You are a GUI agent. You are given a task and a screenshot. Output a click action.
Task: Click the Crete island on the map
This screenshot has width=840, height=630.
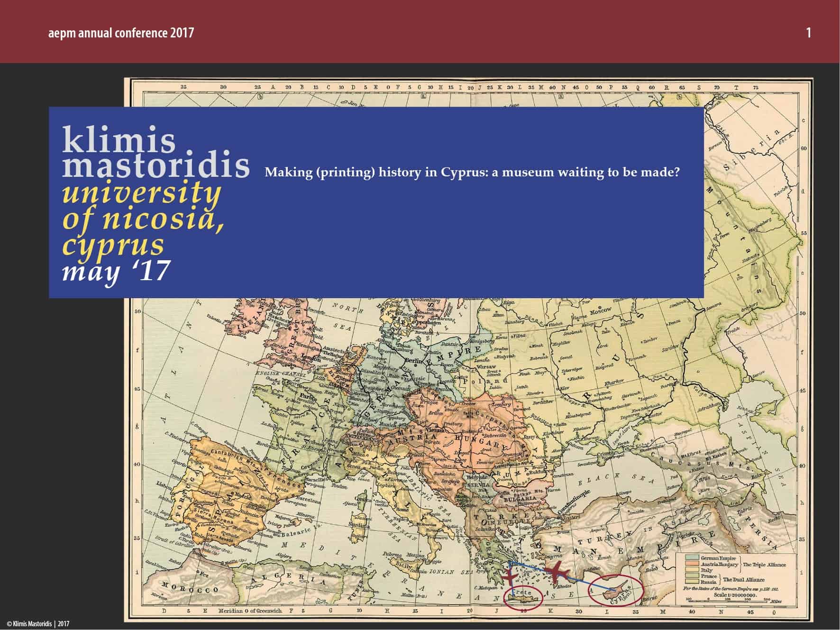pos(523,599)
